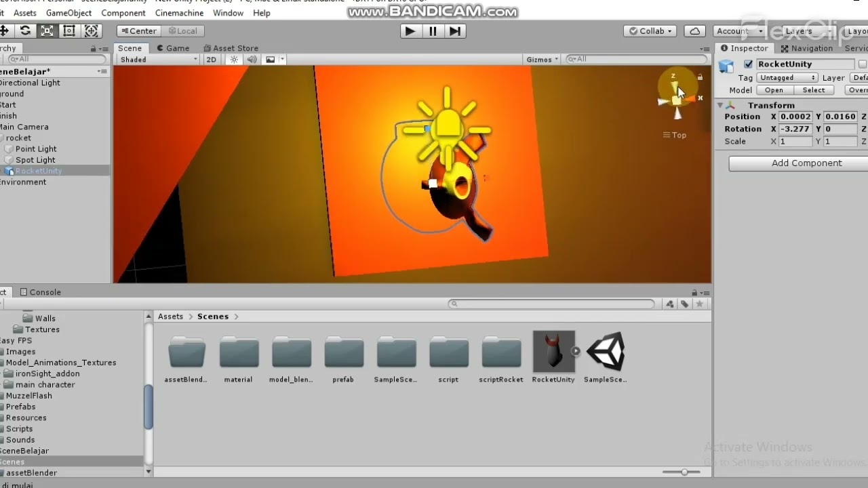Open the Component menu

point(123,13)
